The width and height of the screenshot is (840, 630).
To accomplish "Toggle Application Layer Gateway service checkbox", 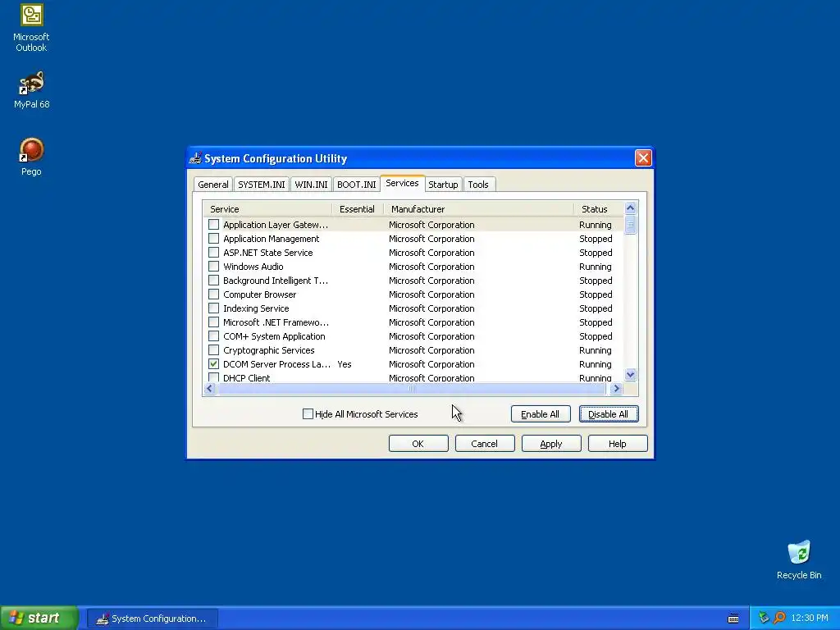I will pos(214,225).
